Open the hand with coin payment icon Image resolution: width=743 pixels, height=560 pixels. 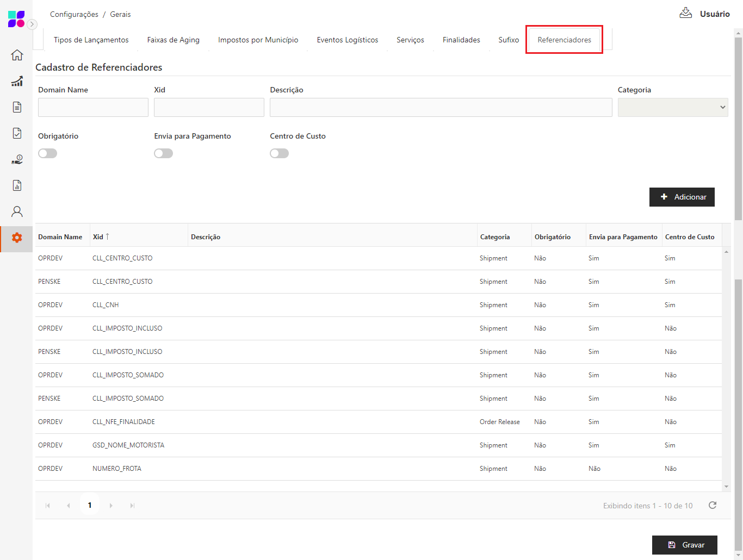coord(17,159)
